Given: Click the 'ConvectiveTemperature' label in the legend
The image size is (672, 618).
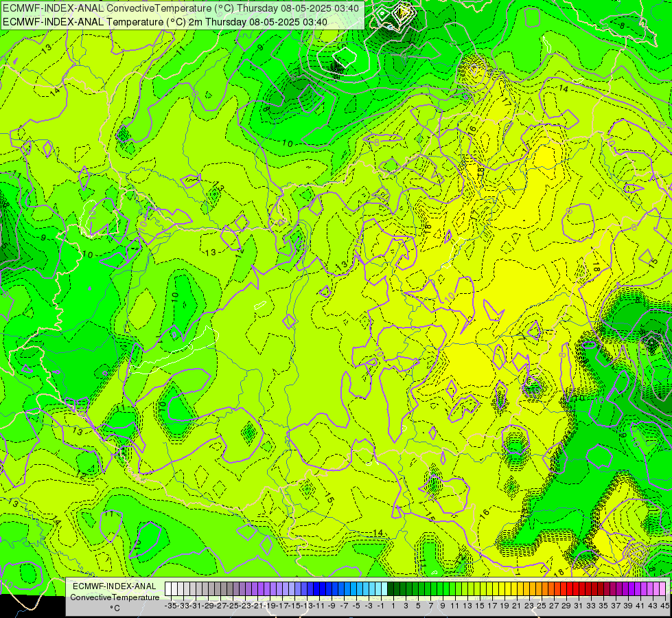Looking at the screenshot, I should (115, 597).
